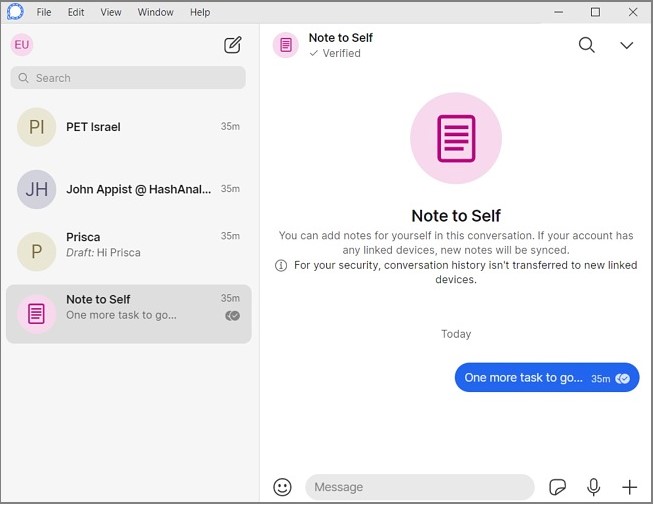654x513 pixels.
Task: Click the voice message microphone icon
Action: [x=594, y=487]
